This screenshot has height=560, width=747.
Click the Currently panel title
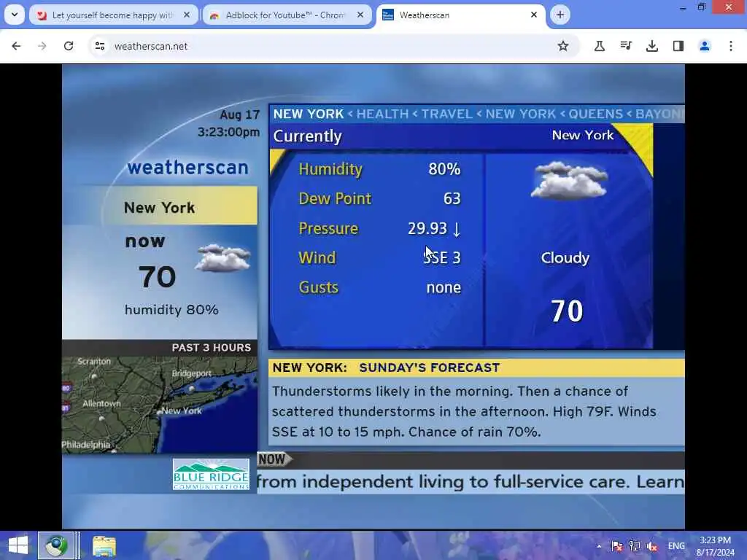click(307, 136)
